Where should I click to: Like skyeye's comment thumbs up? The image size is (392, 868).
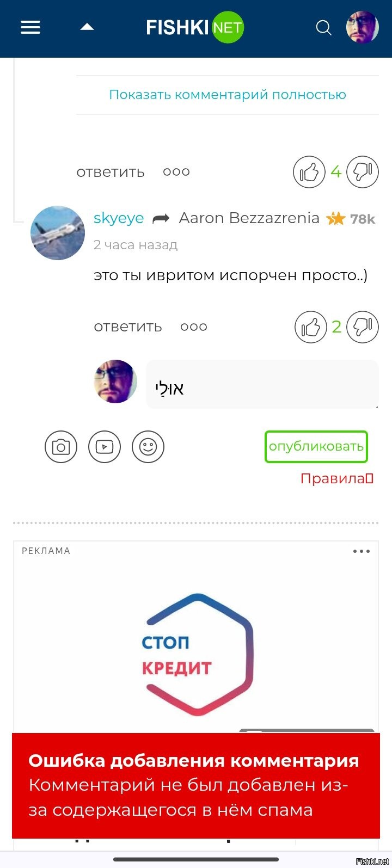coord(311,327)
